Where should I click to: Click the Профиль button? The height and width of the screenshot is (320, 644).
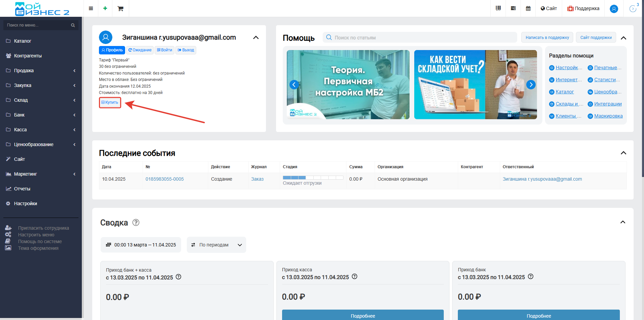coord(112,50)
